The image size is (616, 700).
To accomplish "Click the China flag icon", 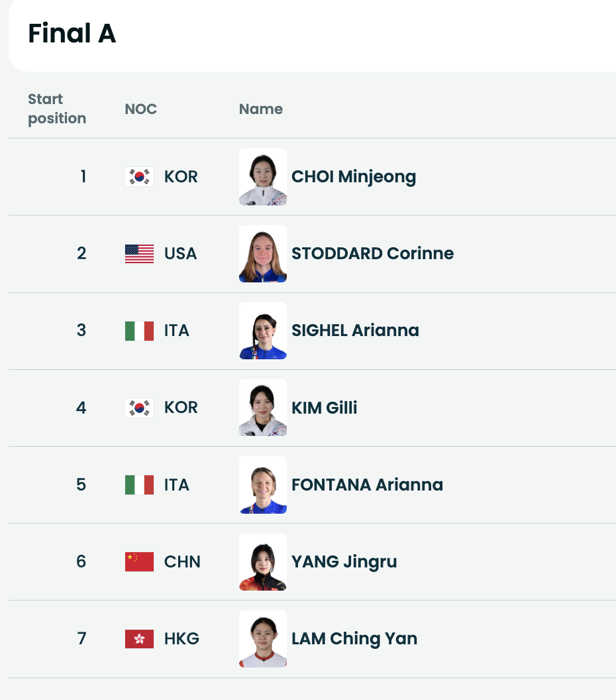I will coord(139,561).
